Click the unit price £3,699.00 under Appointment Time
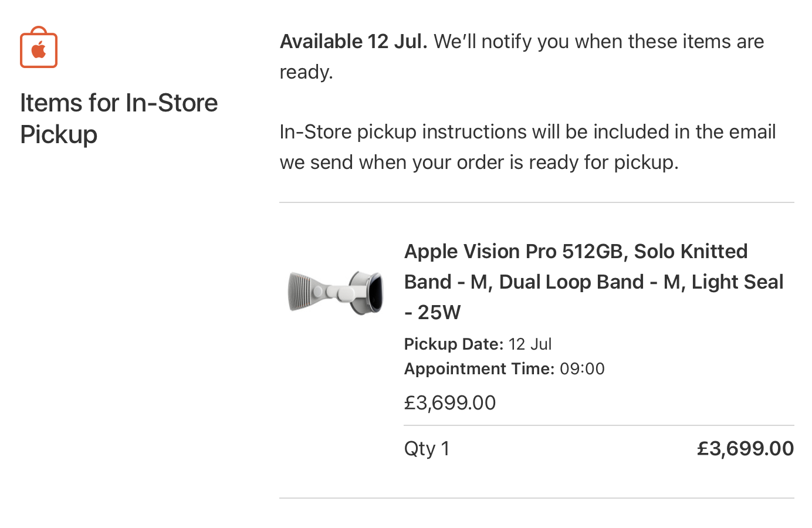Image resolution: width=812 pixels, height=528 pixels. click(450, 403)
